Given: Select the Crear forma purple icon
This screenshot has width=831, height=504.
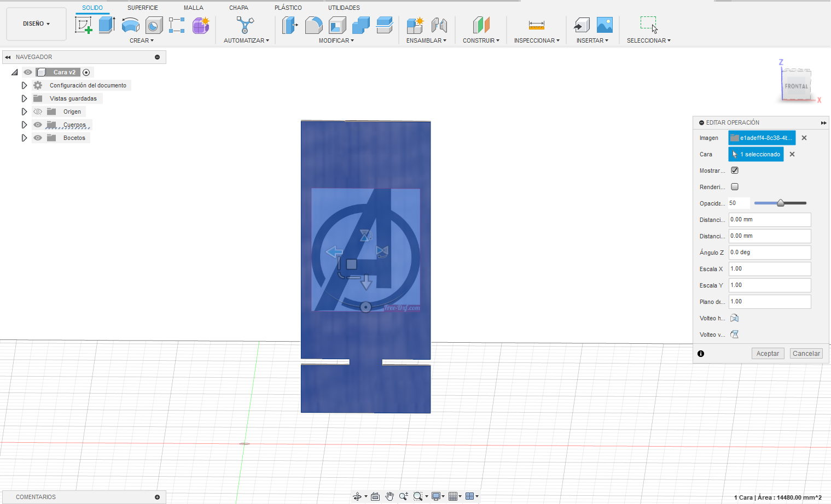Looking at the screenshot, I should click(x=200, y=25).
